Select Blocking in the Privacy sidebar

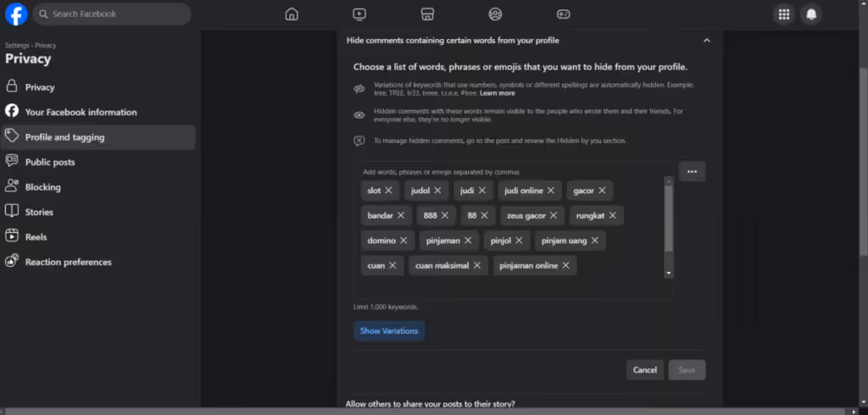click(x=42, y=187)
